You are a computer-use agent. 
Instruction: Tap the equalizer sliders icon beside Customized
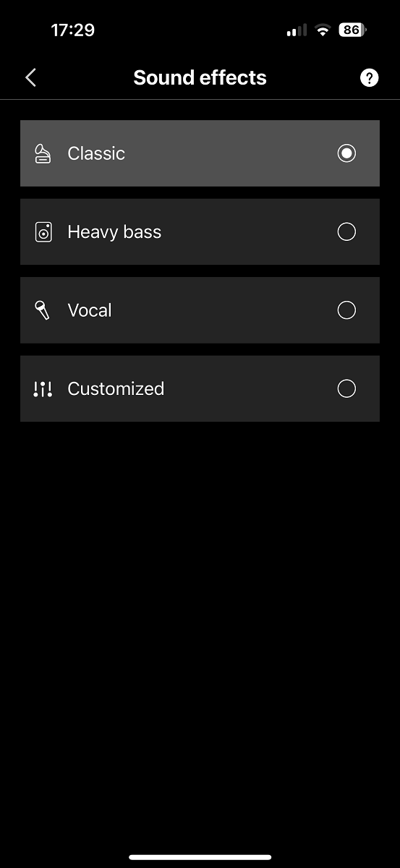pos(43,389)
